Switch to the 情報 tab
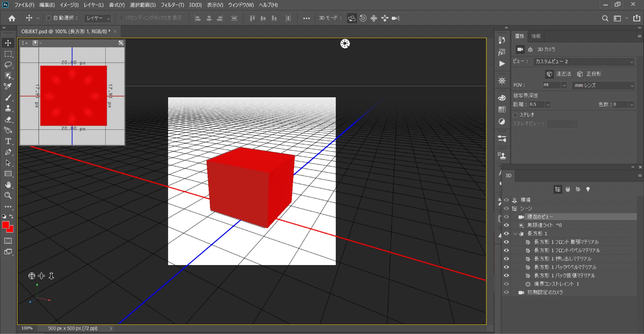The height and width of the screenshot is (334, 644). [536, 36]
